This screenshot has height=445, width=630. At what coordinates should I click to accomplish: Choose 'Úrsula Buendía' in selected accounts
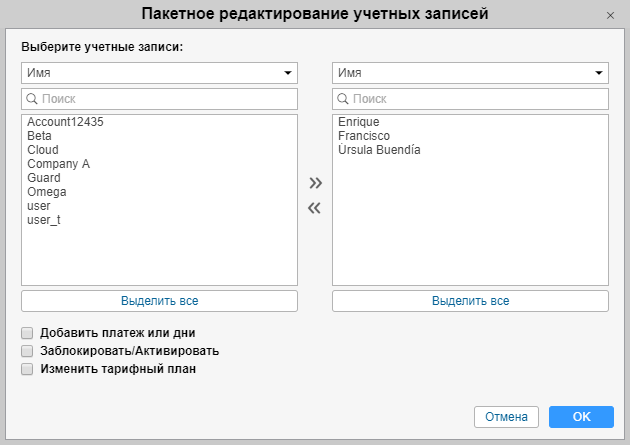[380, 150]
